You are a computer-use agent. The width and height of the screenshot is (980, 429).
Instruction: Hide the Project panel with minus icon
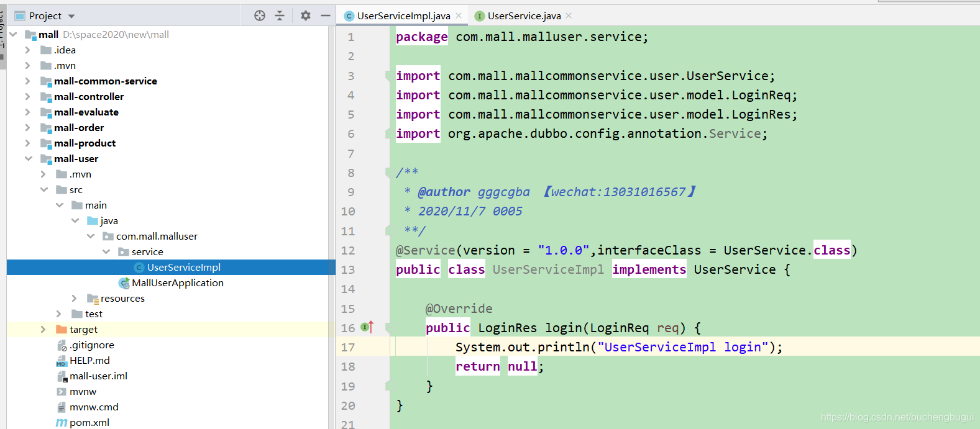(325, 16)
